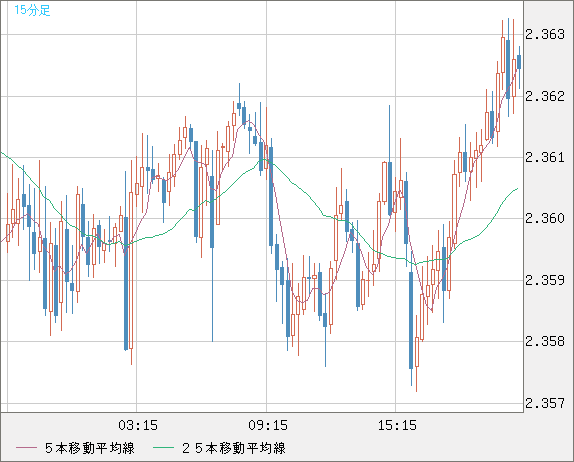Viewport: 574px width, 462px height.
Task: Click the purple legend line sample
Action: pos(26,448)
